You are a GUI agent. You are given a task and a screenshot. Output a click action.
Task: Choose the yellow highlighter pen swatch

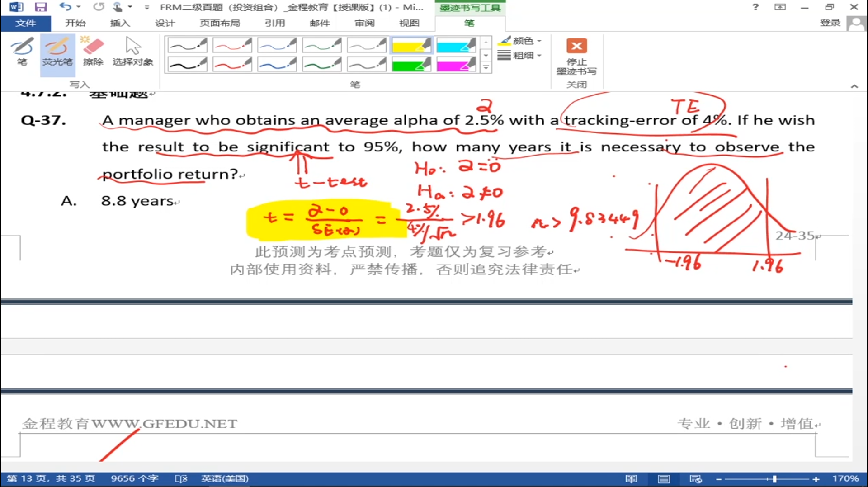[x=411, y=45]
